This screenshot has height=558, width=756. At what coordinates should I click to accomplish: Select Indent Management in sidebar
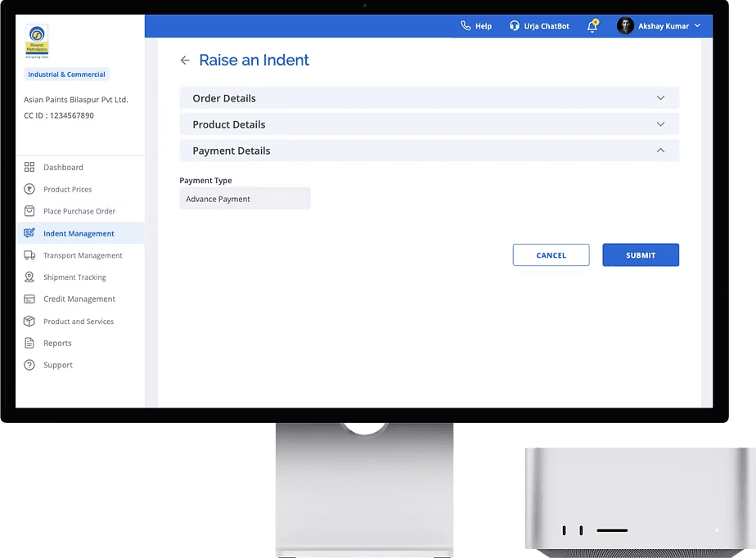click(x=80, y=233)
